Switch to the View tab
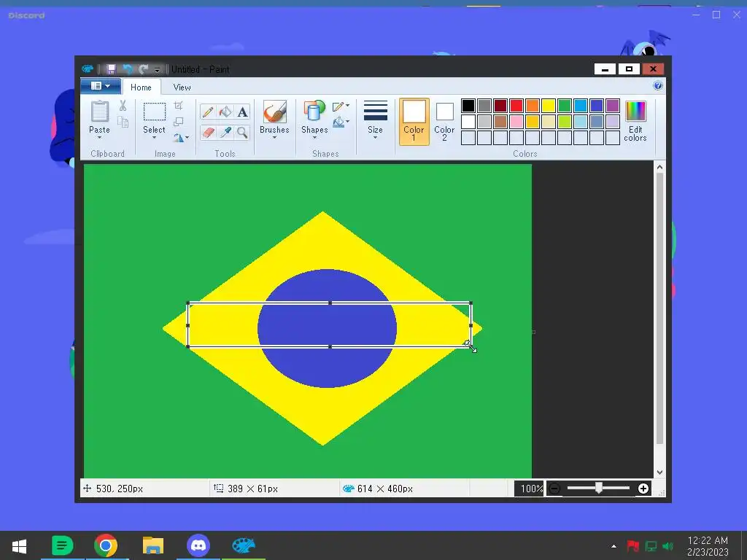The image size is (747, 560). tap(182, 87)
